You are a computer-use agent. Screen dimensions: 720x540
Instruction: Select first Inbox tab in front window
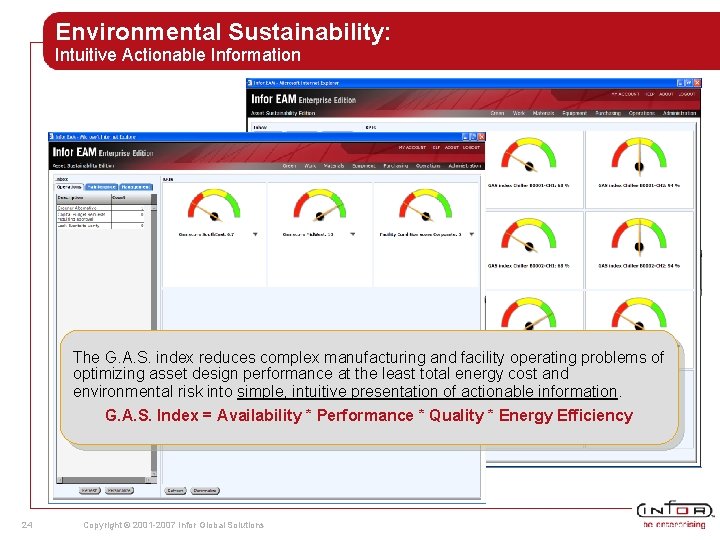tap(69, 187)
